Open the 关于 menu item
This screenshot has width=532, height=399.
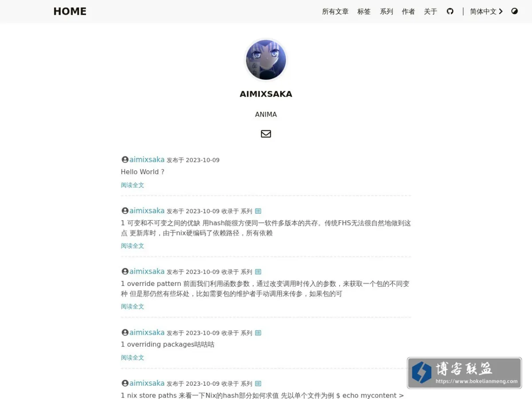tap(430, 12)
